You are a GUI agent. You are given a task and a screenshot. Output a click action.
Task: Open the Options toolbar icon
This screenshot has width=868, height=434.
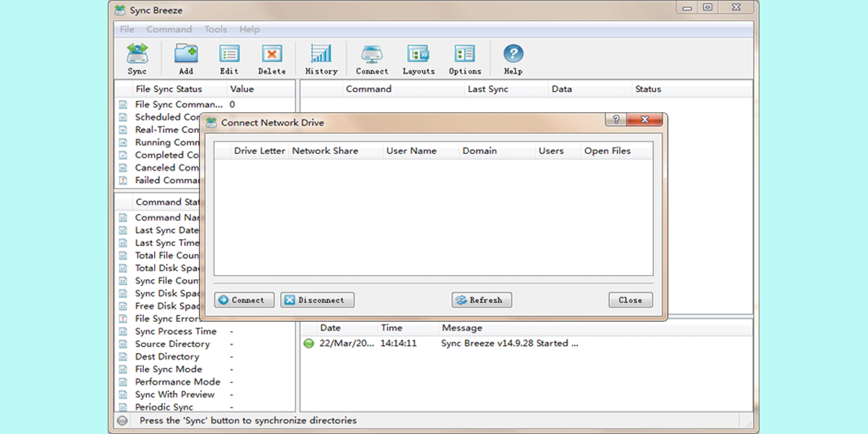[464, 59]
